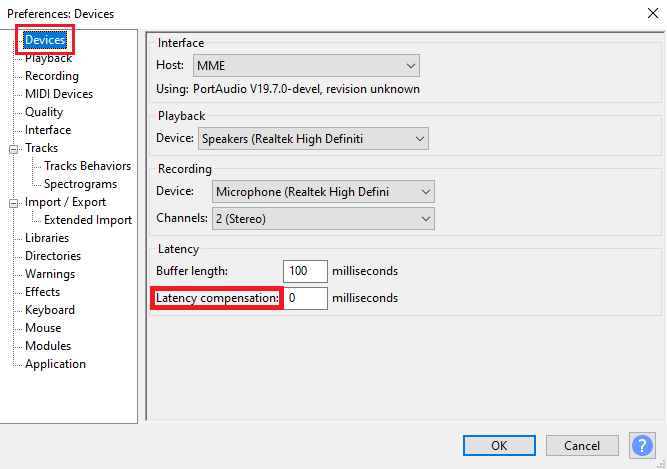Click the Latency compensation input field

pos(305,298)
